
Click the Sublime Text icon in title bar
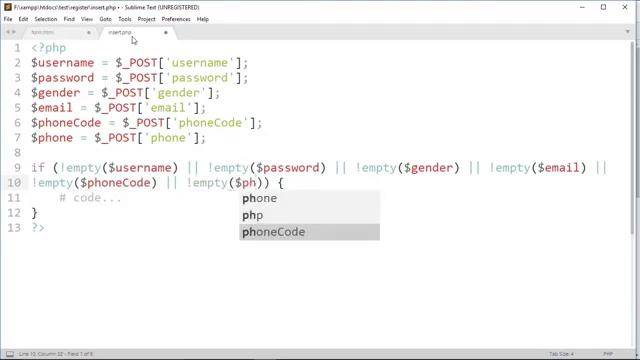click(x=8, y=7)
